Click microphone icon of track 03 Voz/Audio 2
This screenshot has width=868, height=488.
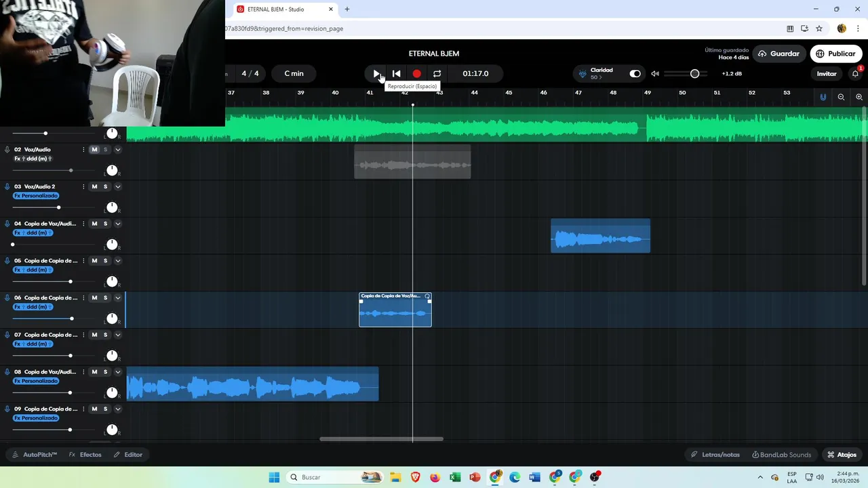click(7, 186)
